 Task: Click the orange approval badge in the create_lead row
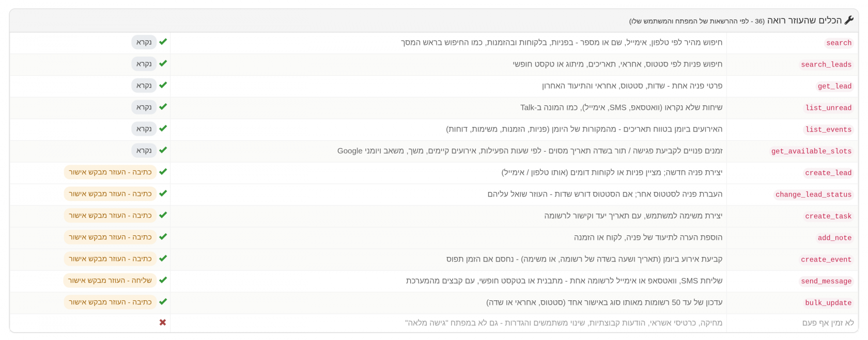coord(110,172)
